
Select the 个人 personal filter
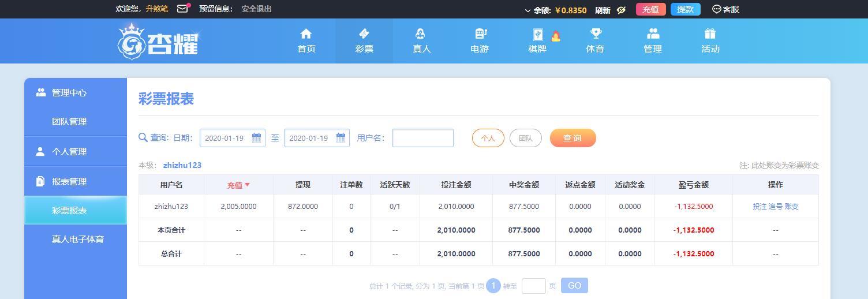click(488, 138)
